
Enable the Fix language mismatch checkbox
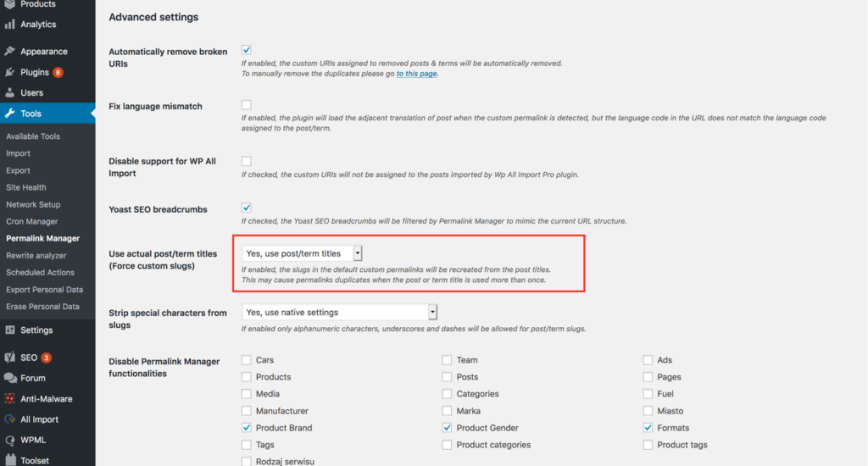[247, 104]
